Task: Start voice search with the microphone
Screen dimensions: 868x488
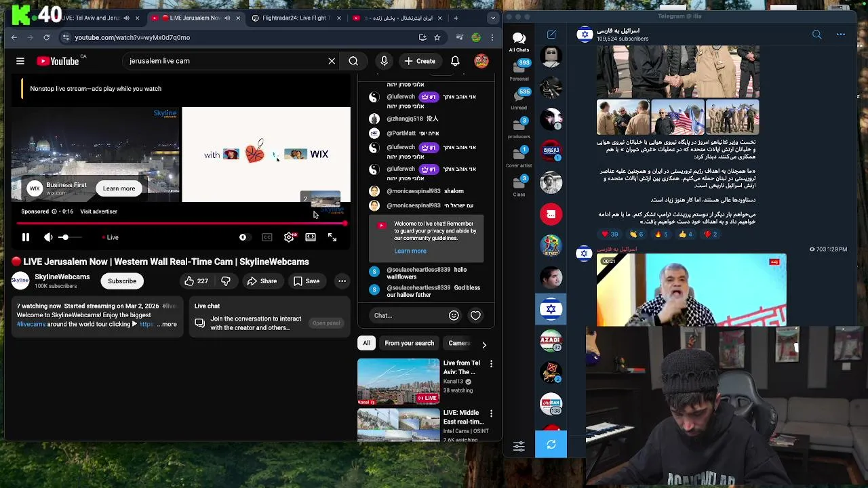Action: (384, 61)
